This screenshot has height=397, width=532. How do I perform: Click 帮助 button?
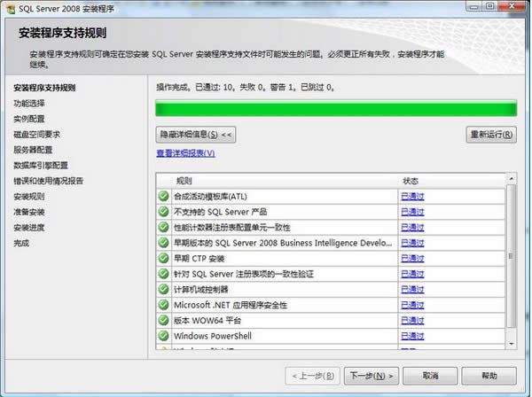tap(489, 376)
